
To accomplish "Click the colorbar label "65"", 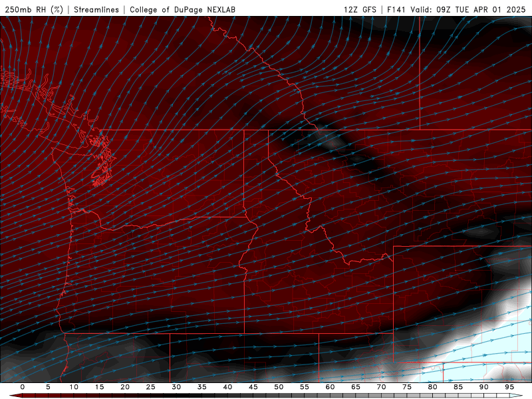I will tap(356, 387).
